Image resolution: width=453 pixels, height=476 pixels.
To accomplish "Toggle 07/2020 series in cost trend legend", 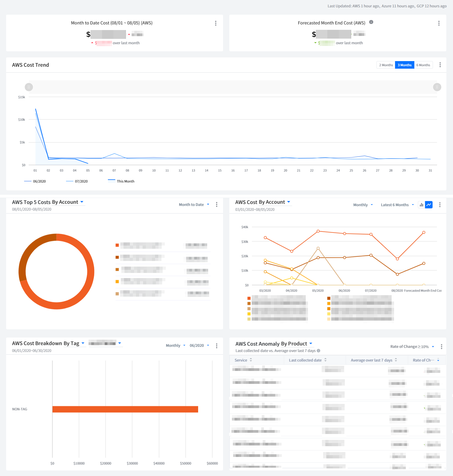I will click(x=77, y=181).
